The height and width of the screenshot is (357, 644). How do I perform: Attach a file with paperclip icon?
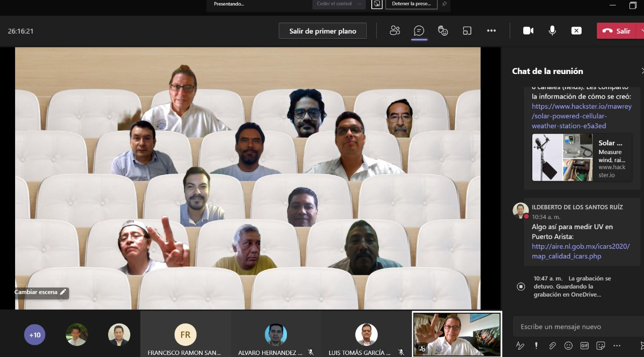[x=552, y=345]
